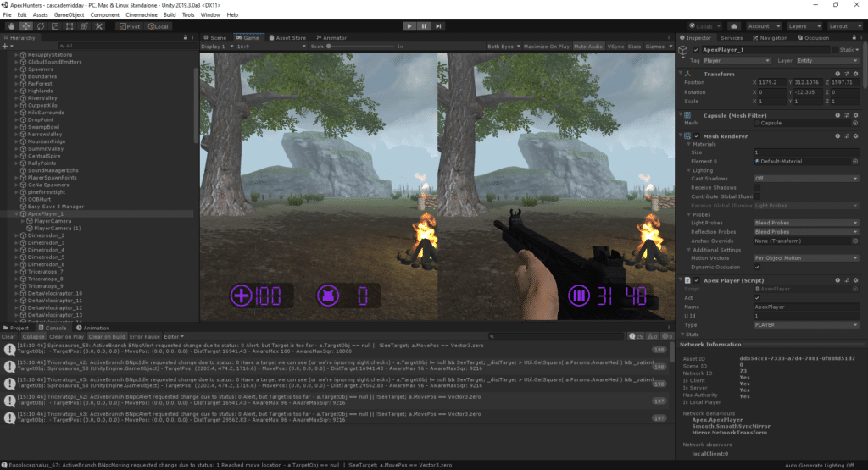Collapse the ApexPlayer_1 hierarchy item
The height and width of the screenshot is (470, 868).
click(17, 214)
